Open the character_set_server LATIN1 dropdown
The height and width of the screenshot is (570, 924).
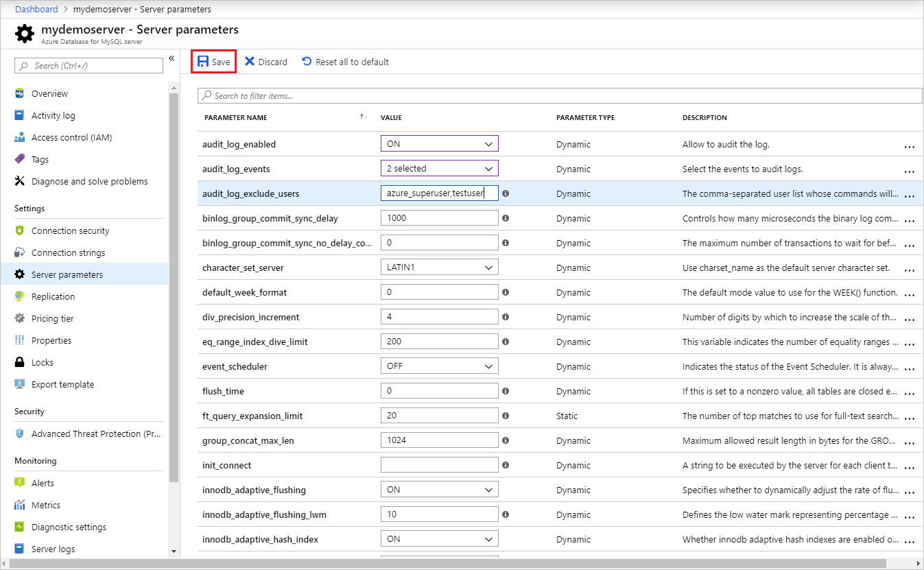(x=440, y=268)
